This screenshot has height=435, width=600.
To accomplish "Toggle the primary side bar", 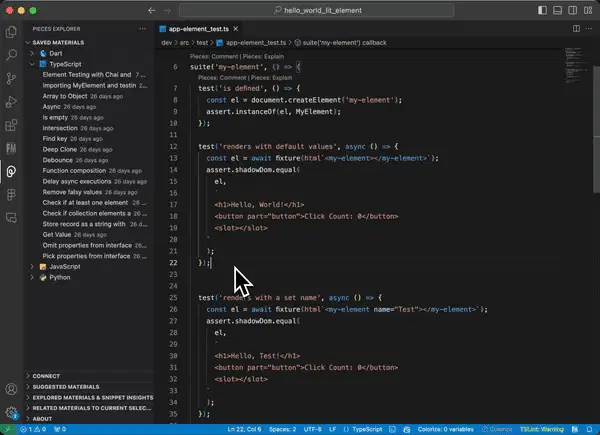I will tap(542, 10).
